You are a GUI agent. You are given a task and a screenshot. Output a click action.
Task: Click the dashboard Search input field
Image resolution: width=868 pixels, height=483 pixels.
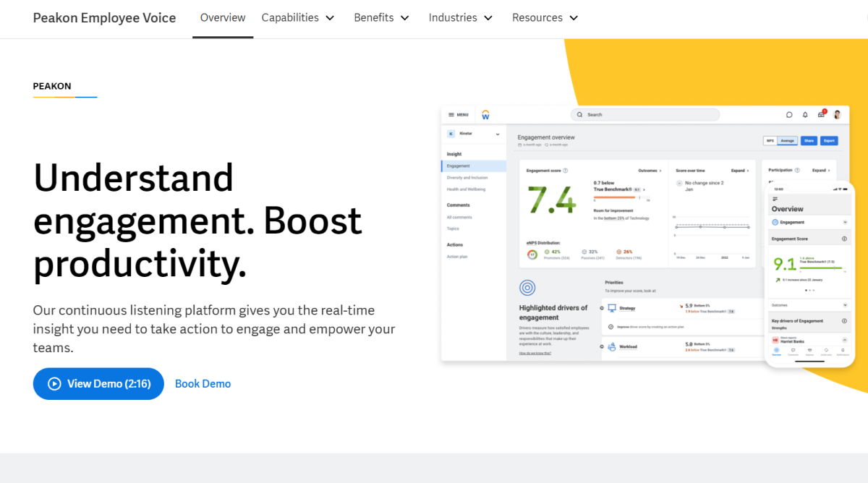tap(645, 115)
